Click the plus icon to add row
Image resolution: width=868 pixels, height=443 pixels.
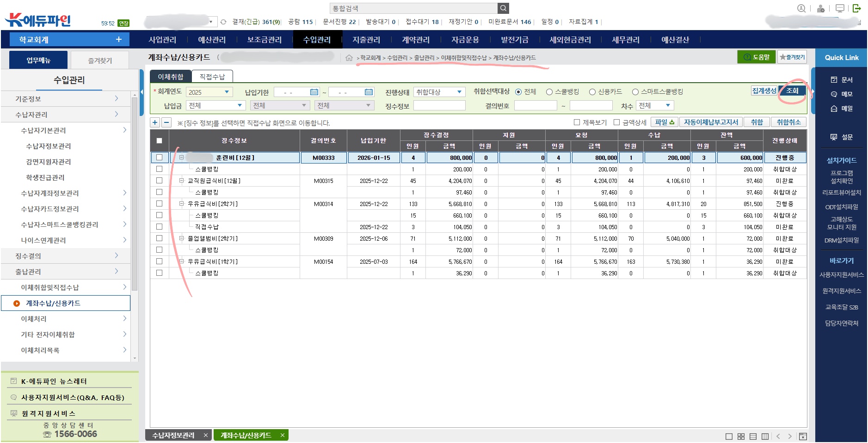[x=155, y=122]
